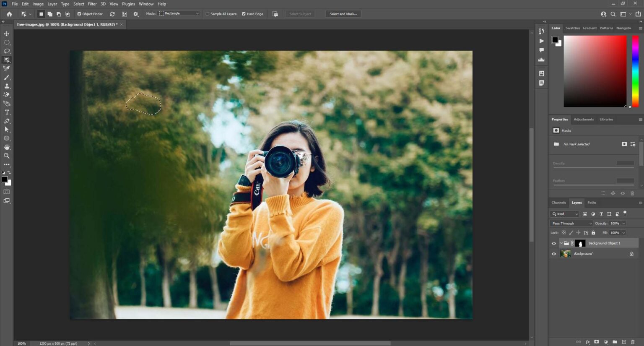
Task: Select the Clone Stamp tool
Action: pyautogui.click(x=6, y=86)
